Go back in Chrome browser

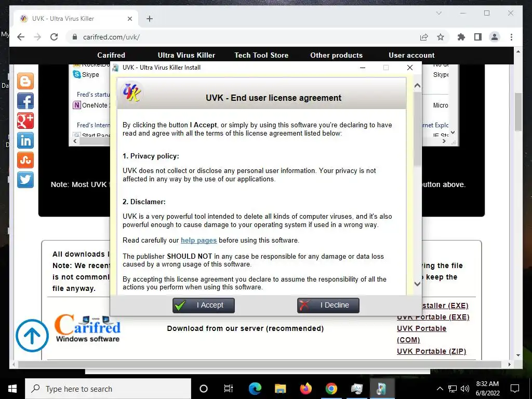tap(21, 37)
